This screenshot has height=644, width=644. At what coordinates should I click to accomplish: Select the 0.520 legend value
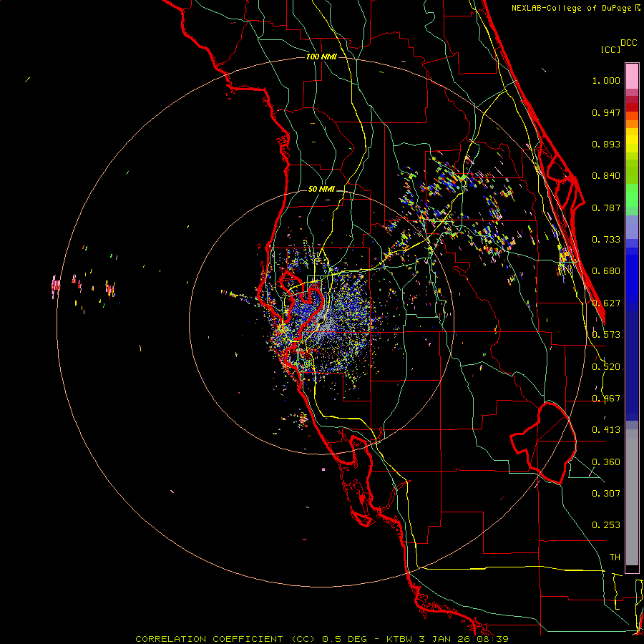pyautogui.click(x=606, y=367)
